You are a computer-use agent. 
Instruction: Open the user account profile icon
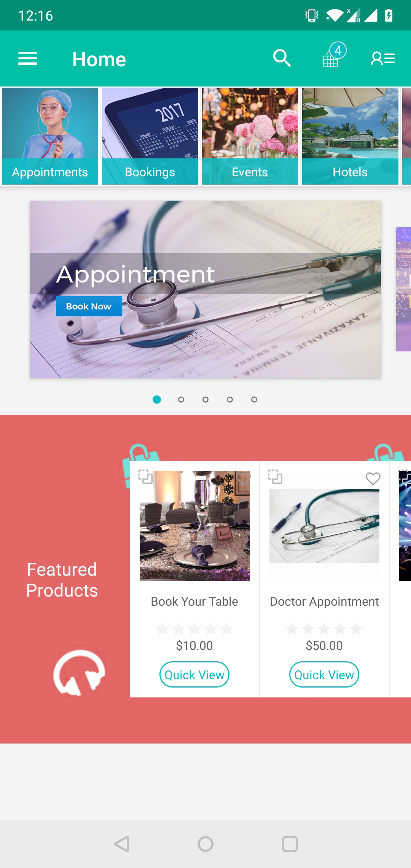tap(383, 58)
